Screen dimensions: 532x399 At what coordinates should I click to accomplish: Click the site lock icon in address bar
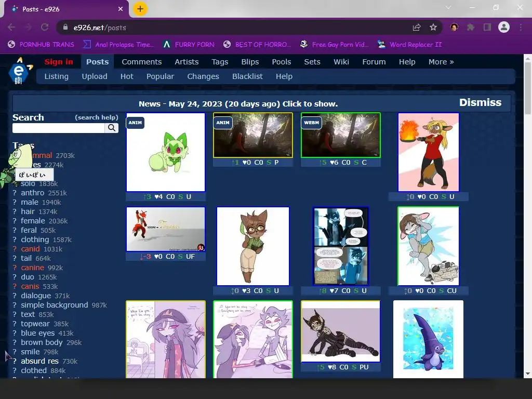point(65,27)
